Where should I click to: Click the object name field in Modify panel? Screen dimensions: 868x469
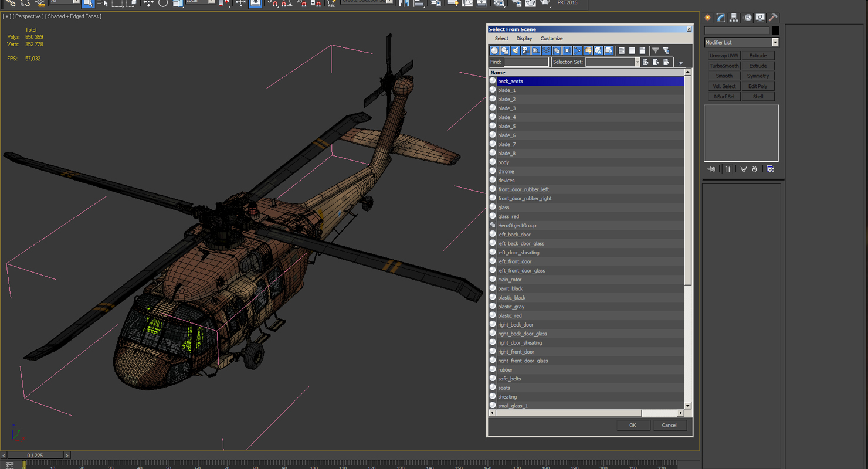click(737, 30)
